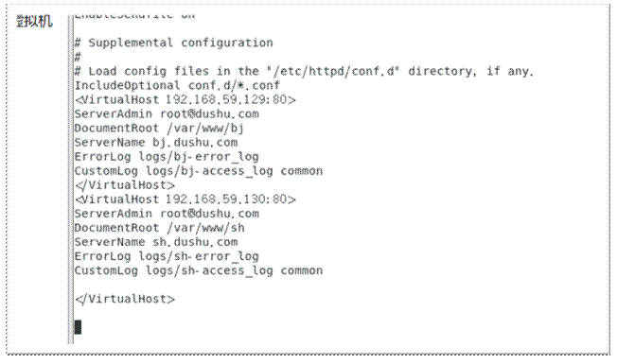The image size is (617, 364).
Task: Place cursor on IncludeOptional conf.d/*.conf line
Action: (177, 85)
